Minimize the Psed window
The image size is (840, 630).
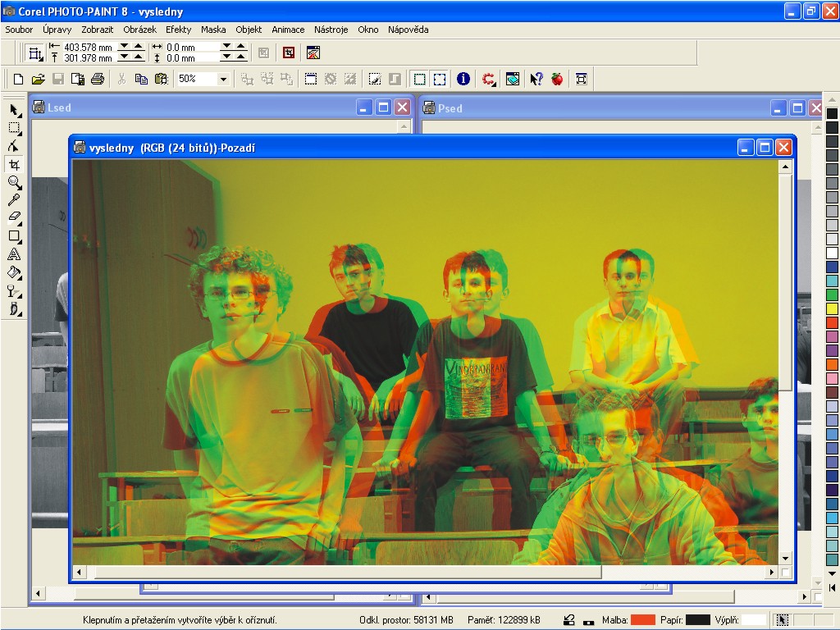coord(778,108)
